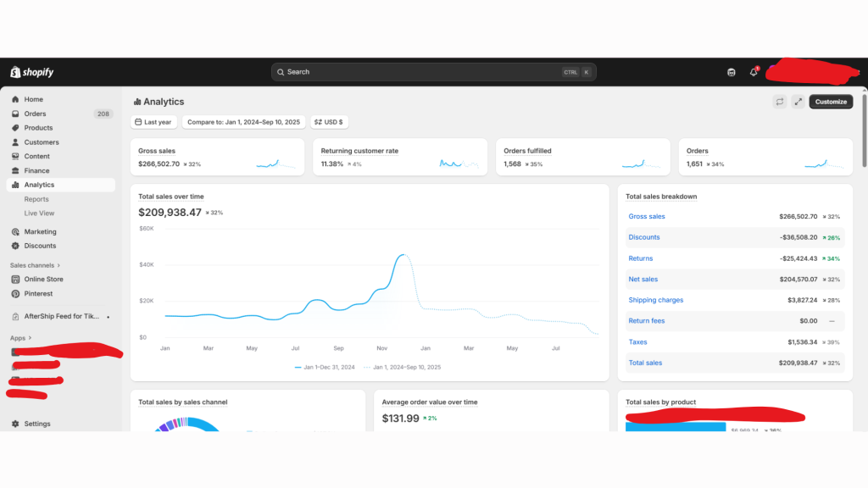Open Reports under Analytics
The width and height of the screenshot is (868, 488).
pyautogui.click(x=36, y=199)
